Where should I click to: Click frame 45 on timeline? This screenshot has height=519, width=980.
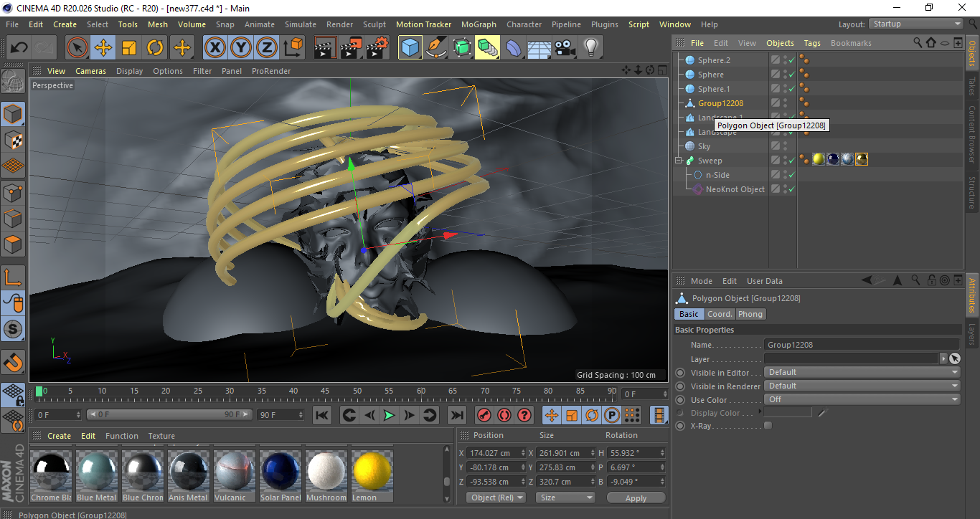point(325,391)
